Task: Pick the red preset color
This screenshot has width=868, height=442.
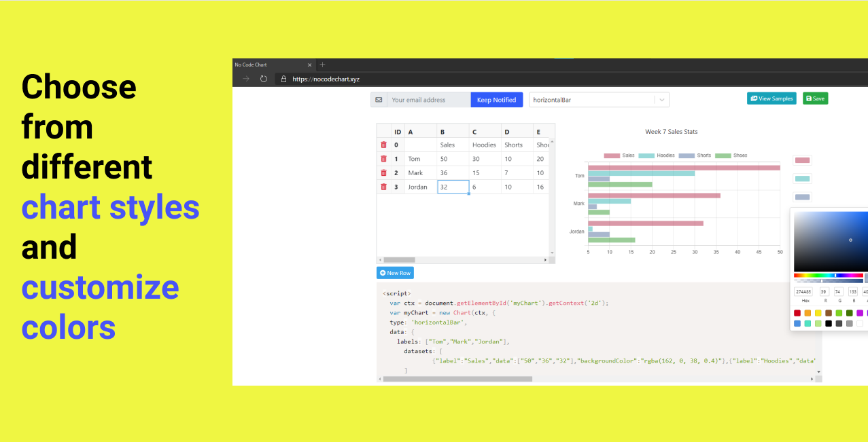Action: tap(797, 313)
